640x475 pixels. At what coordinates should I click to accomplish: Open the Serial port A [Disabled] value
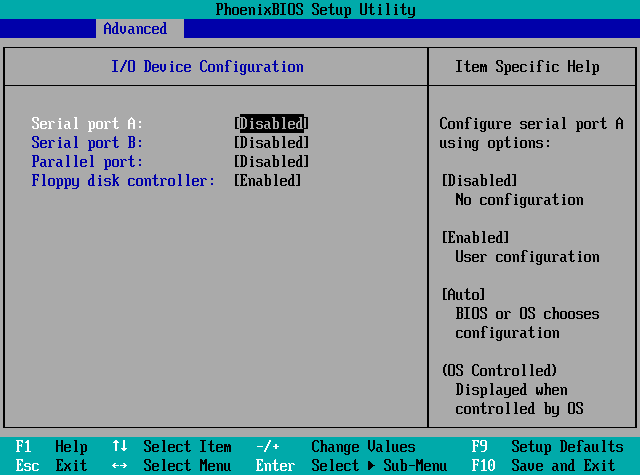[x=271, y=124]
